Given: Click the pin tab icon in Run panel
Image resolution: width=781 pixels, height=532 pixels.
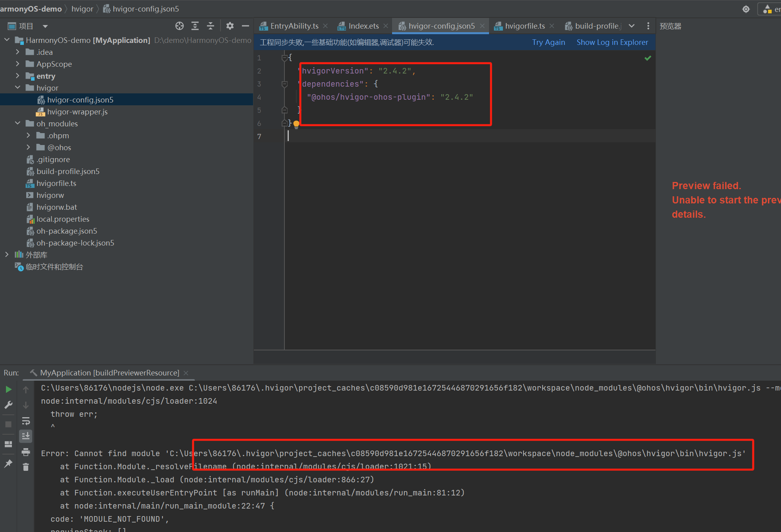Looking at the screenshot, I should tap(8, 464).
